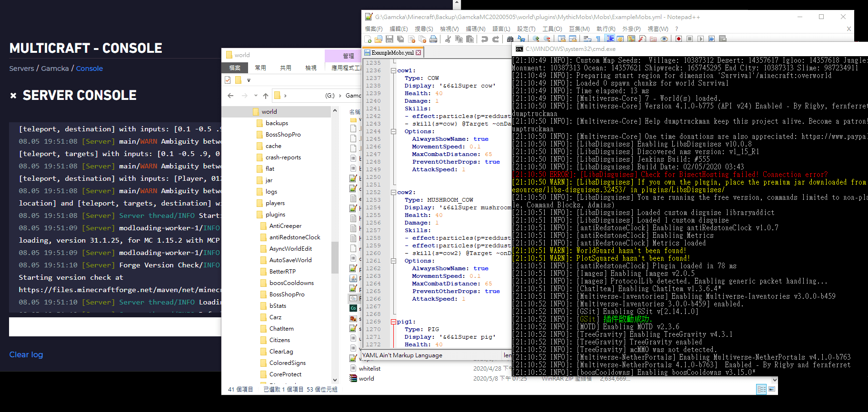Screen dimensions: 868x412
Task: Click the Explorer Back arrow
Action: tap(230, 96)
